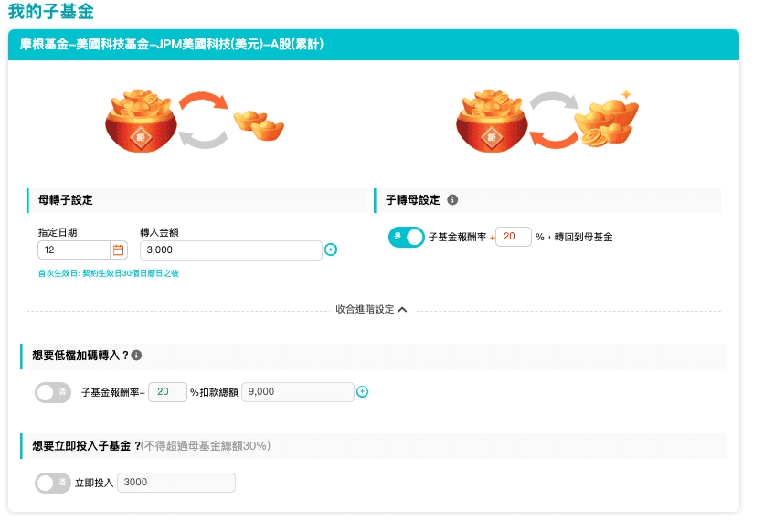The width and height of the screenshot is (764, 532).
Task: Click the return rate field showing +20
Action: [x=513, y=237]
